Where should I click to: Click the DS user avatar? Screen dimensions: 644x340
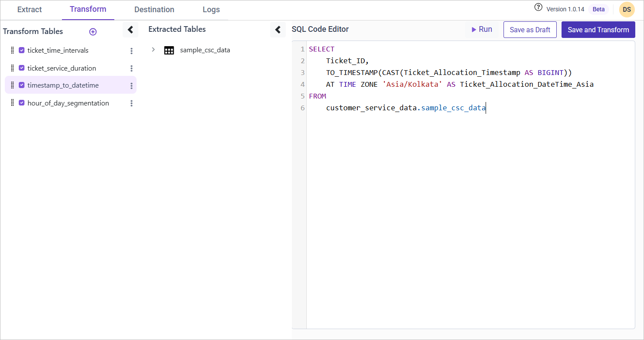pyautogui.click(x=627, y=9)
